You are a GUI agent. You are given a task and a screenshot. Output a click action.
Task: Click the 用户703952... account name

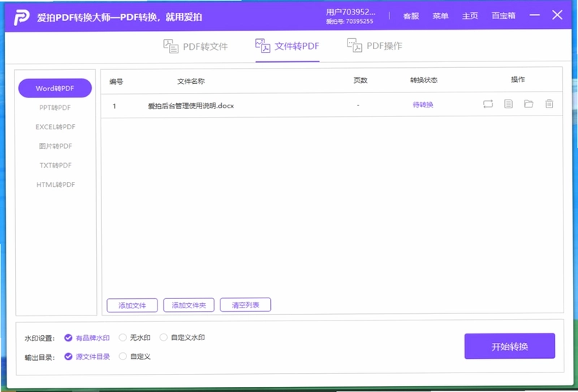click(350, 12)
